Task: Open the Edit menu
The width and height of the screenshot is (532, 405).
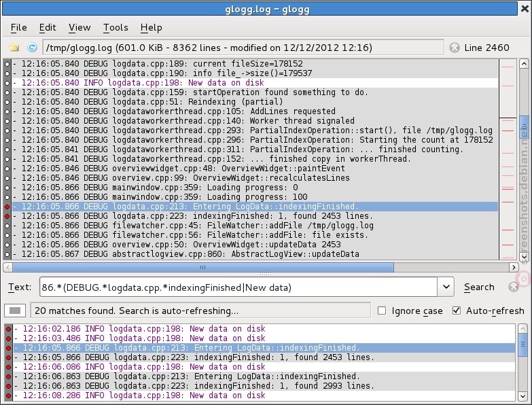Action: click(x=48, y=27)
